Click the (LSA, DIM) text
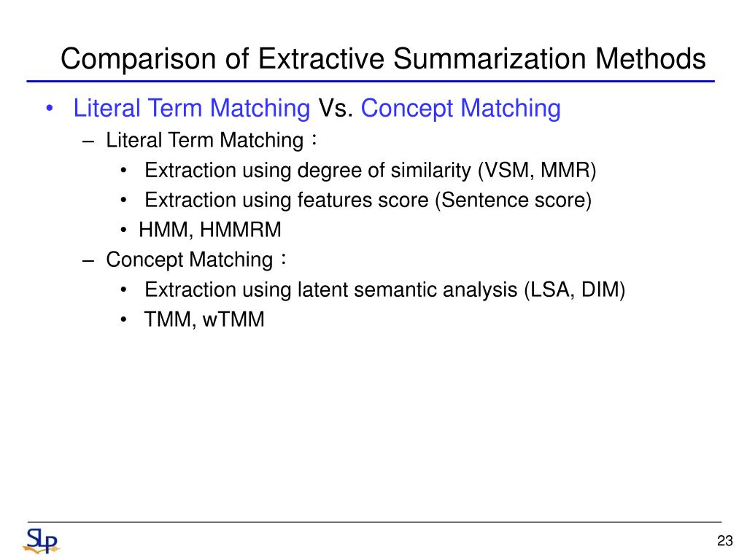Screen dimensions: 747x560 point(575,290)
